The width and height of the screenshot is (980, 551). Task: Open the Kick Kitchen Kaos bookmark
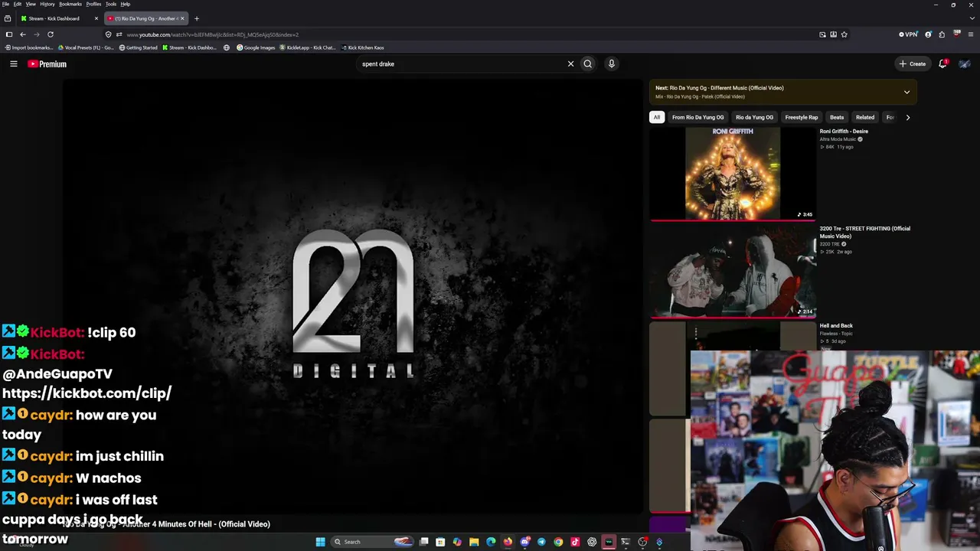pyautogui.click(x=363, y=47)
